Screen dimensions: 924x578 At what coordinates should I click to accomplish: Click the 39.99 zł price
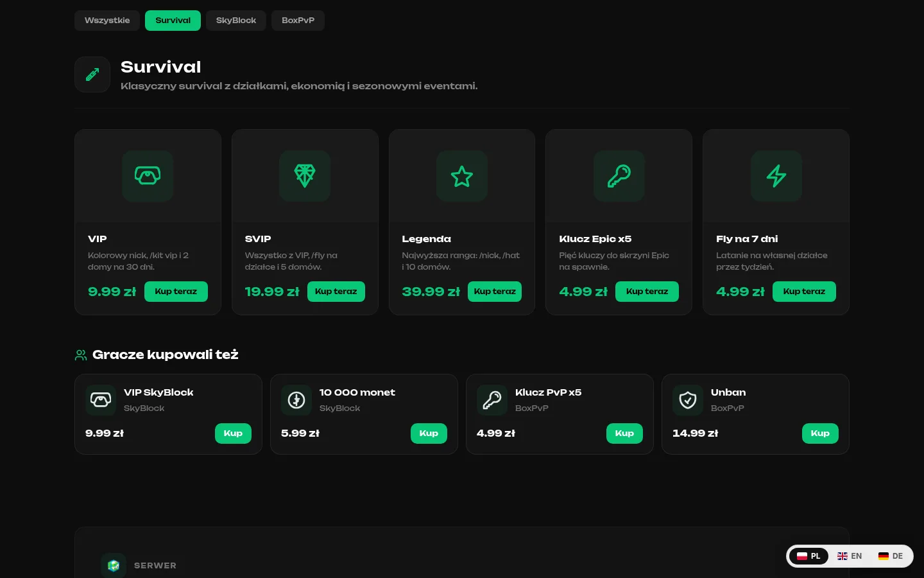click(x=431, y=292)
